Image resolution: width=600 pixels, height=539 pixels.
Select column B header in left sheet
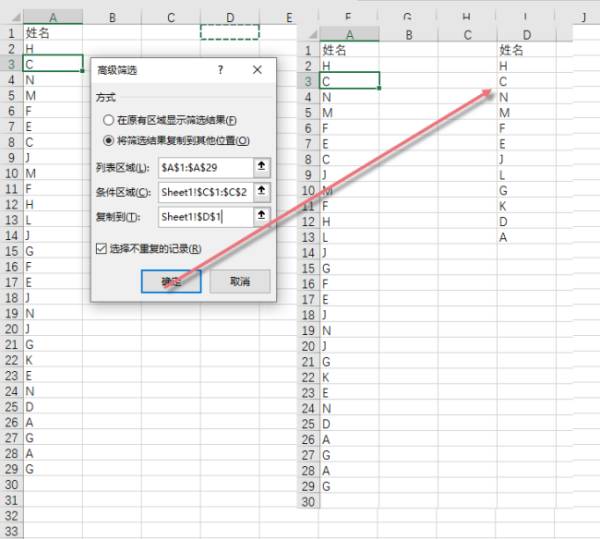click(112, 17)
